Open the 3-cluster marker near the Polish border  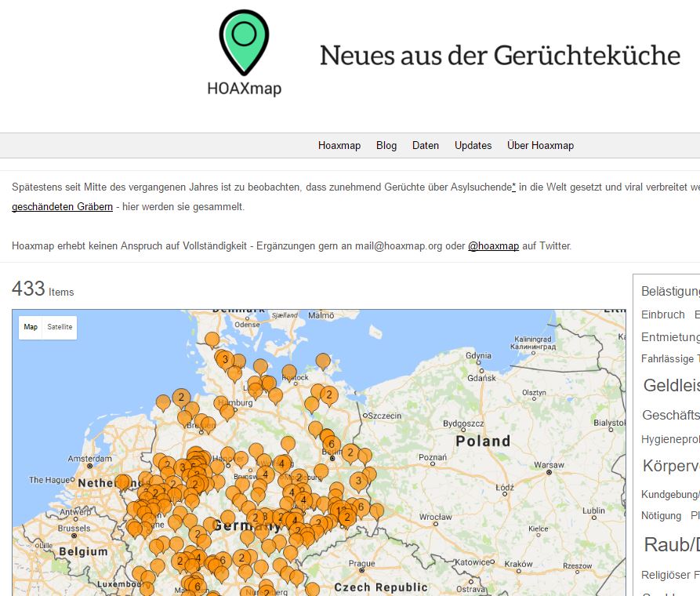click(x=359, y=480)
